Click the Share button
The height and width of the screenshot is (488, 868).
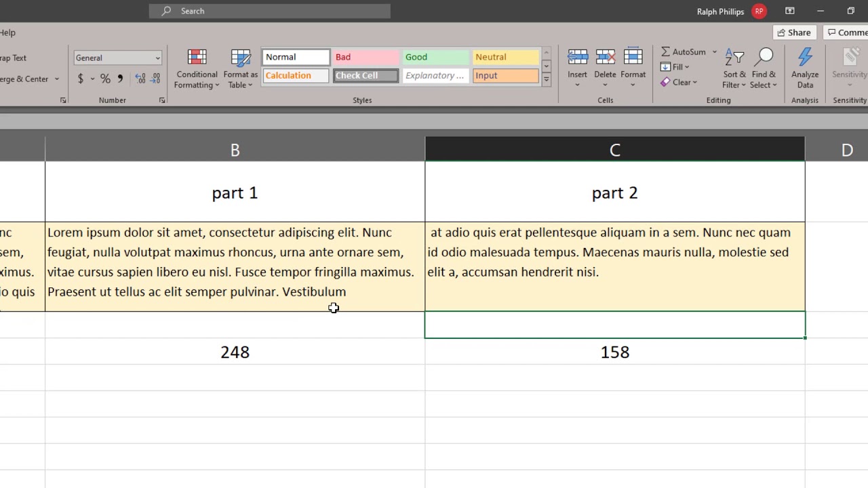(x=793, y=33)
